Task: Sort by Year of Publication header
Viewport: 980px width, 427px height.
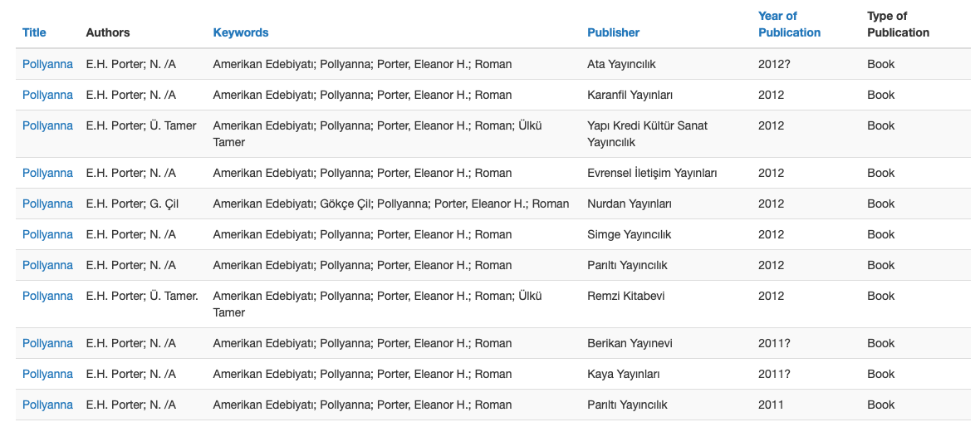Action: click(x=789, y=24)
